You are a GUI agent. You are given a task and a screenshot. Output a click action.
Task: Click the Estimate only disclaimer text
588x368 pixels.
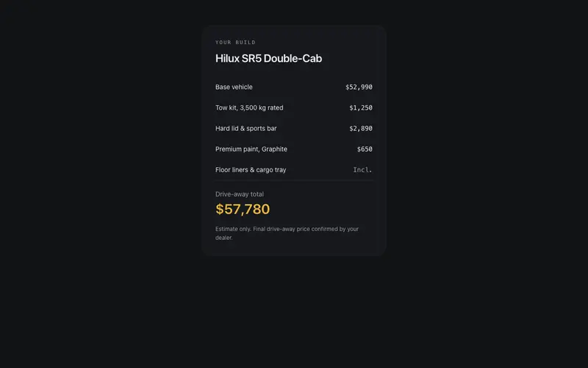287,233
